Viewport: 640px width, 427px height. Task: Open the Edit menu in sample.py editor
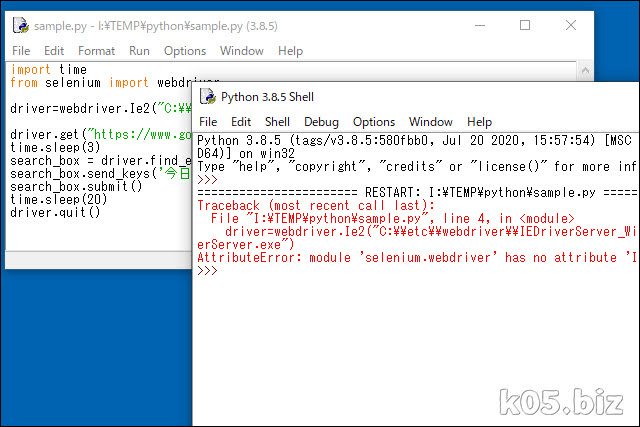(x=54, y=51)
